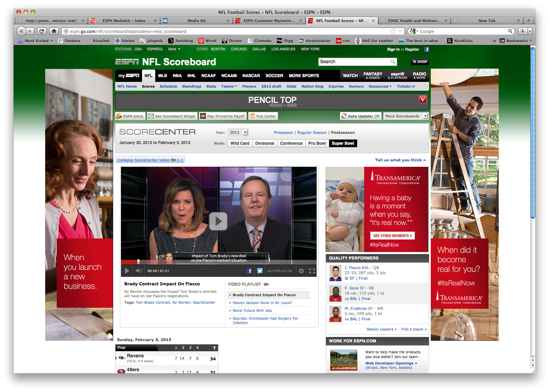Open Most Visited bookmarks dropdown
Viewport: 549px width, 392px height.
pyautogui.click(x=35, y=41)
